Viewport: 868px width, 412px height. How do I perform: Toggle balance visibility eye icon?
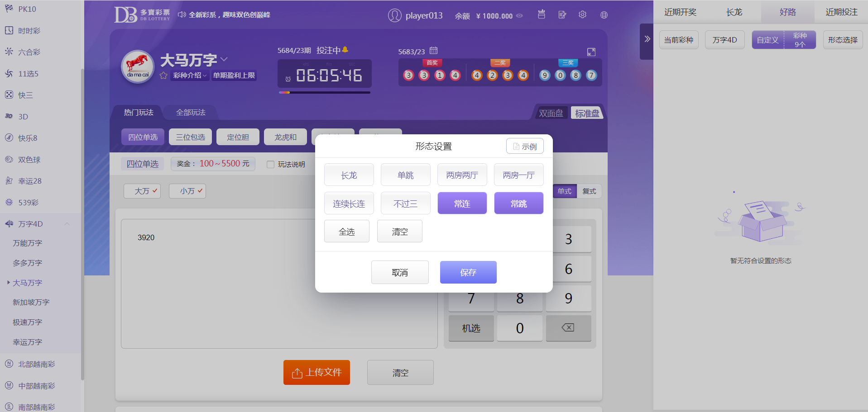pos(519,16)
